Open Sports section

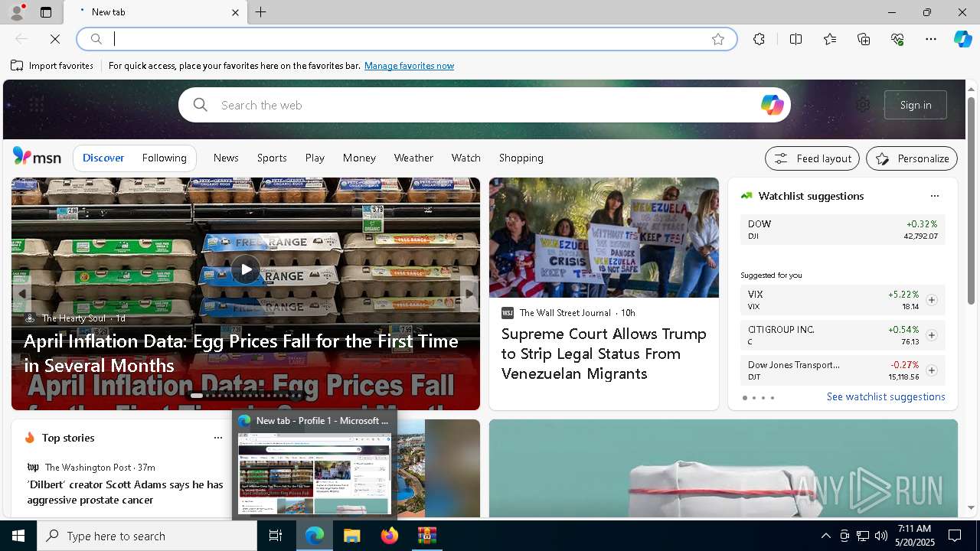pos(272,158)
